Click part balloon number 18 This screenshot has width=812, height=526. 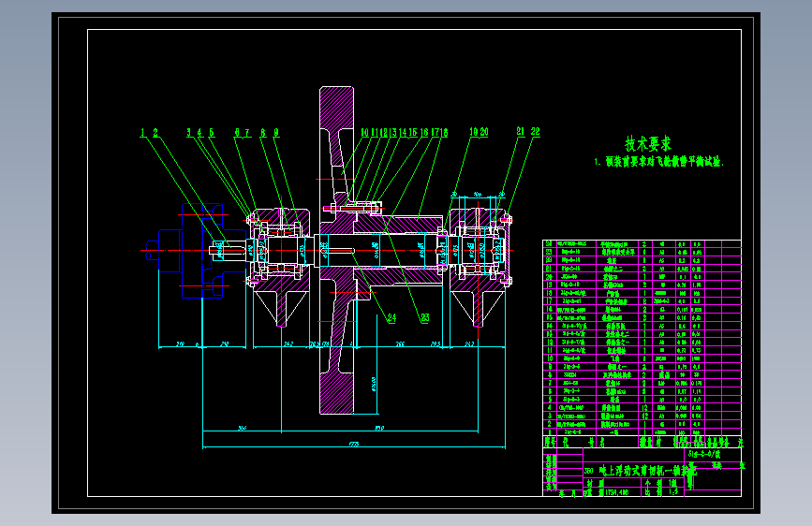point(444,133)
